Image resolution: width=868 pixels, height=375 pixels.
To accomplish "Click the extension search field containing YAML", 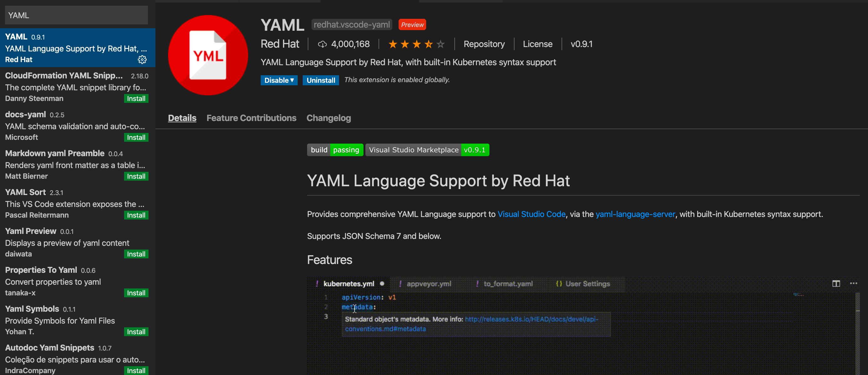I will (76, 15).
